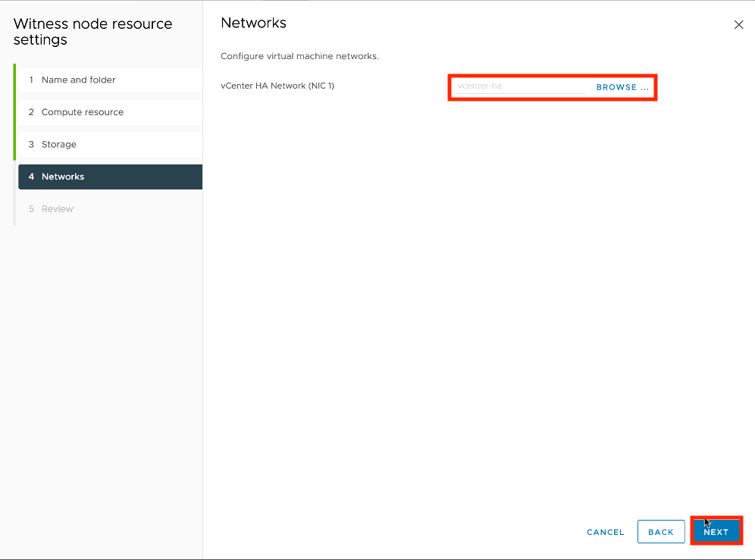Screen dimensions: 755x560
Task: Click the Configure virtual machine networks description
Action: pos(299,56)
